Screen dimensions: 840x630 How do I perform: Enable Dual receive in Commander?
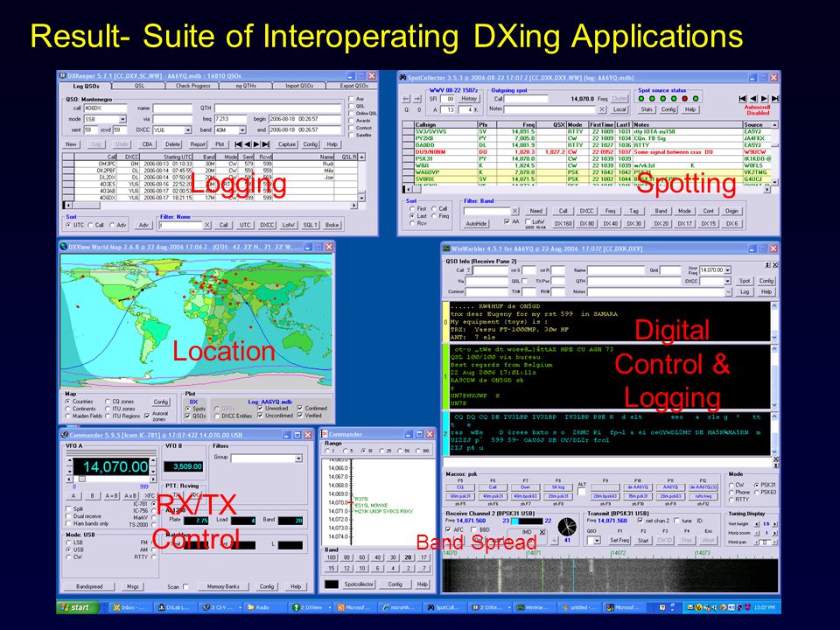(68, 516)
